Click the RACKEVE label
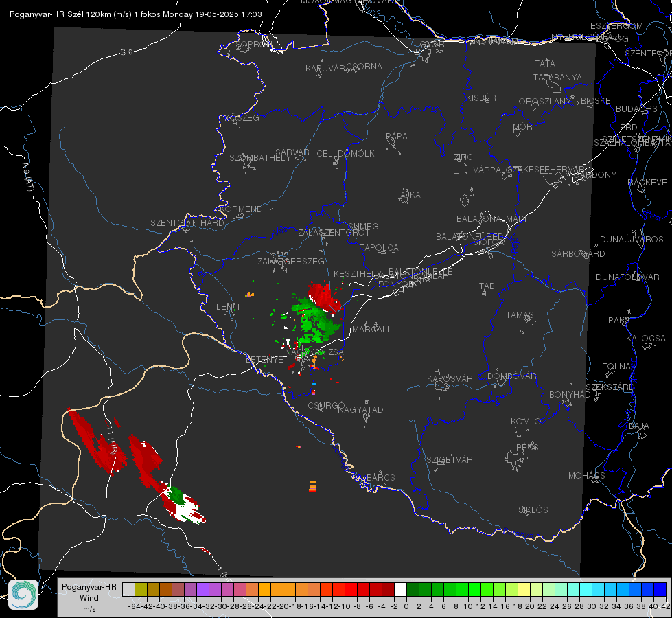Viewport: 672px width, 618px height. point(647,183)
